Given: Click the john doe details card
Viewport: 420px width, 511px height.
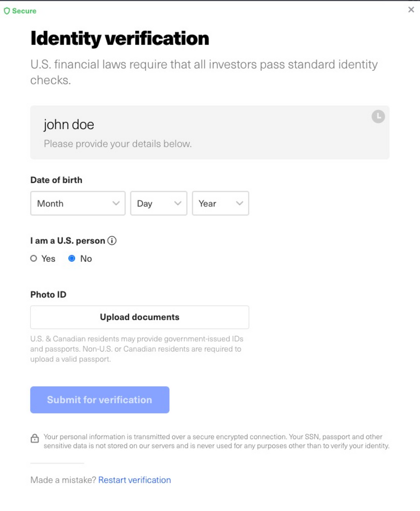Looking at the screenshot, I should (x=210, y=132).
